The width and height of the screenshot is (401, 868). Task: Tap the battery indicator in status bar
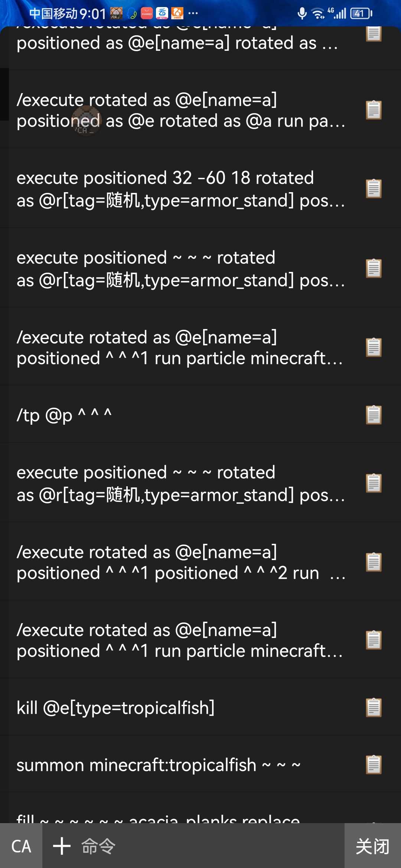(361, 14)
